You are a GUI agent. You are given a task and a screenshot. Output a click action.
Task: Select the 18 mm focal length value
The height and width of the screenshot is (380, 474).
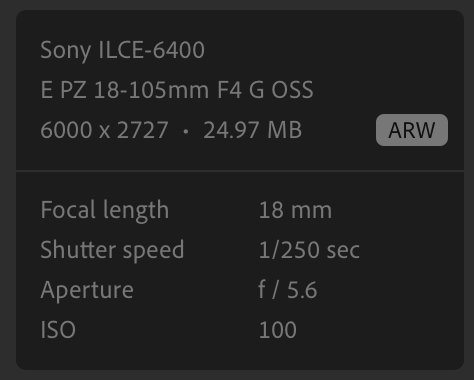point(295,210)
